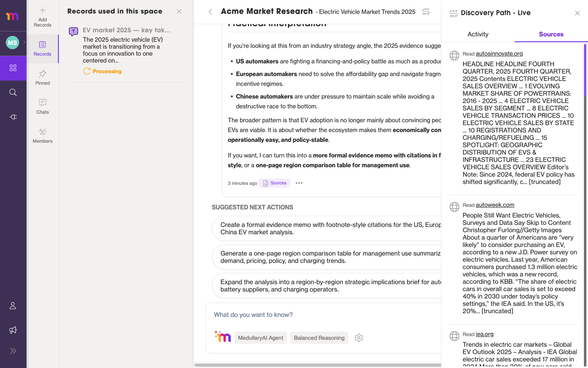Click the Discovery Path vertical scrollbar
Image resolution: width=588 pixels, height=368 pixels.
(585, 70)
